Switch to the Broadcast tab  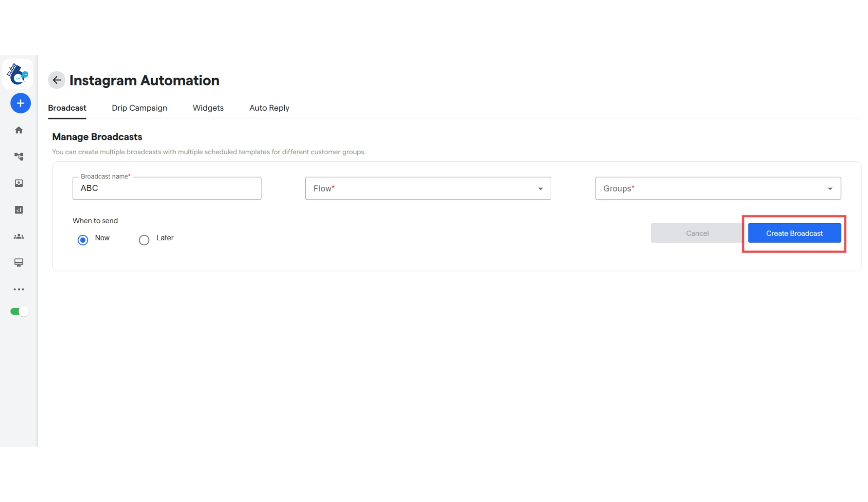click(67, 108)
